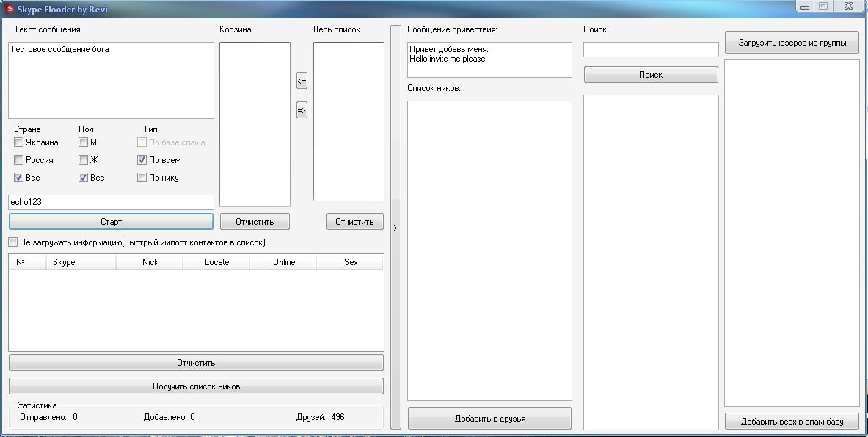Click the Отправлено: 0 statistic text
The image size is (868, 437).
(x=48, y=417)
